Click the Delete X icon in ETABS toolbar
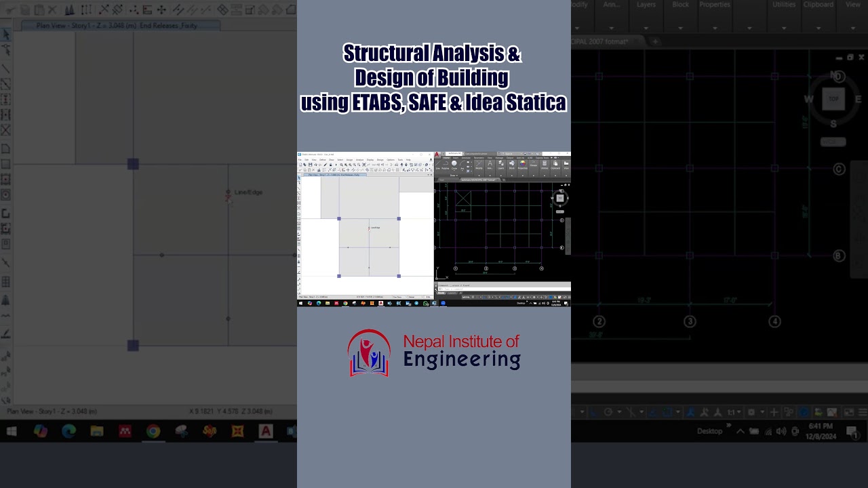 coord(52,10)
